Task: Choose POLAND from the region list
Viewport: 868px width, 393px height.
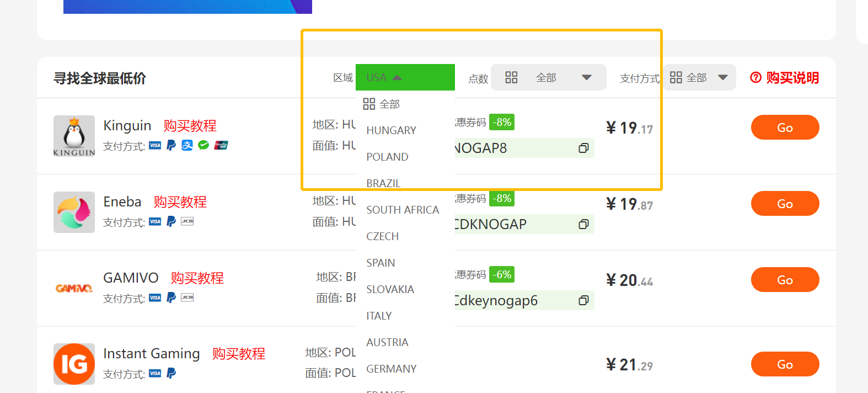Action: (405, 157)
